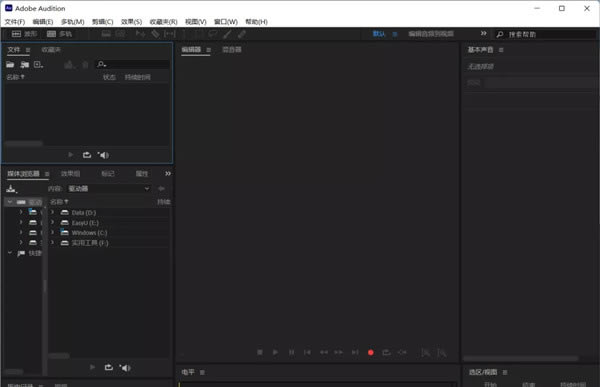Click the red Record button
This screenshot has height=387, width=600.
tap(370, 353)
